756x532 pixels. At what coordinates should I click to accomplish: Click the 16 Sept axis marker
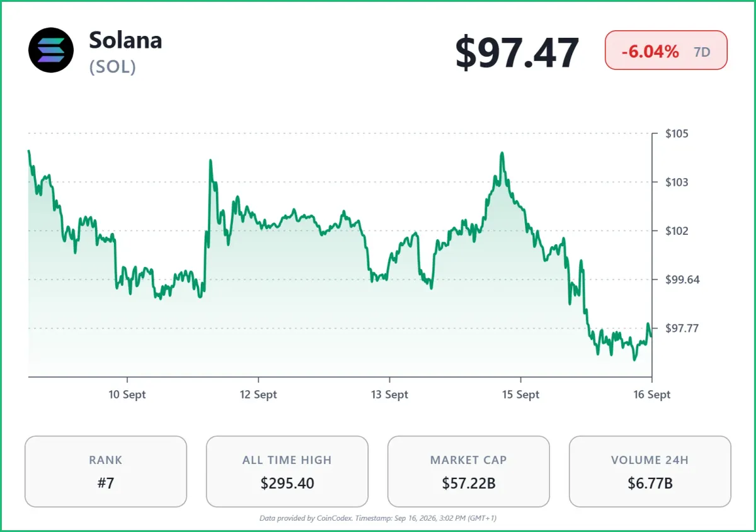pos(651,395)
